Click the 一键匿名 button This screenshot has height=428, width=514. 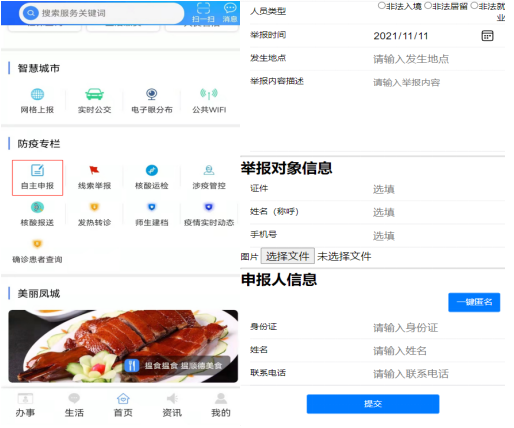tap(474, 302)
